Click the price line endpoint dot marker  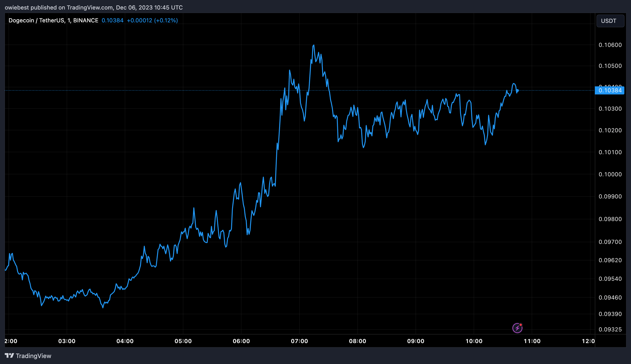(x=518, y=90)
